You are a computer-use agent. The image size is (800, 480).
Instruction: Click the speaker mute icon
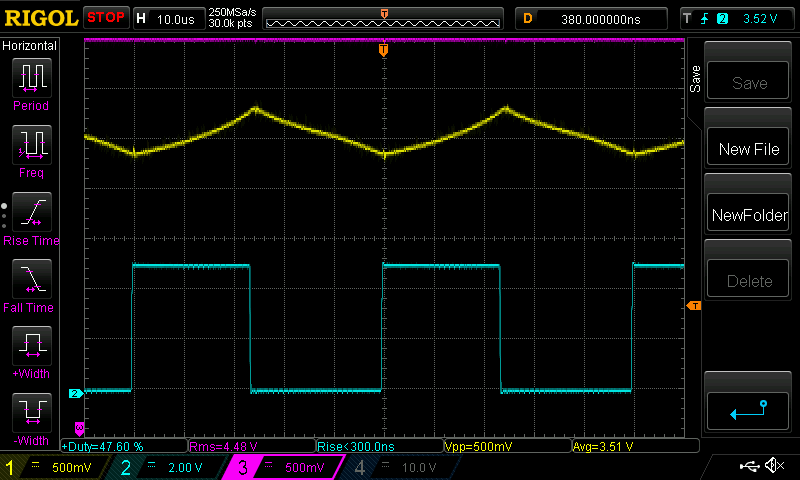(773, 466)
